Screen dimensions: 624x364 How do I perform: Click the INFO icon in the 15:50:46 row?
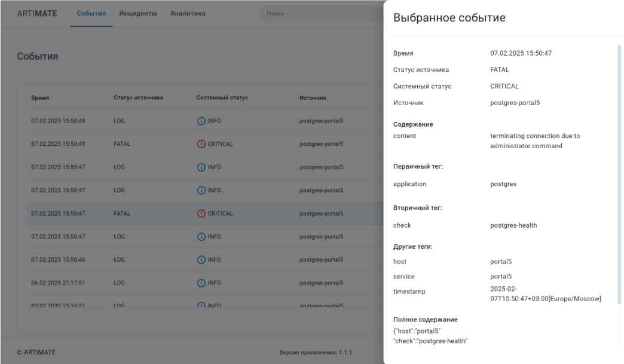[201, 260]
